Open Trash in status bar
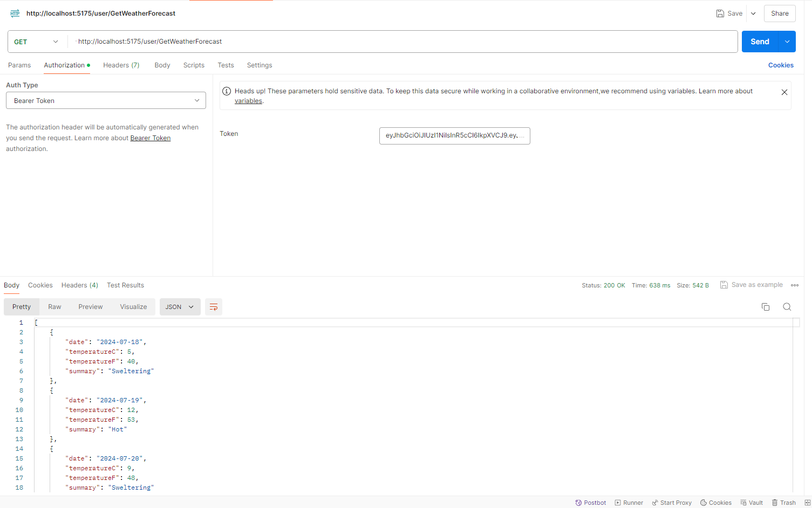Image resolution: width=812 pixels, height=508 pixels. click(784, 503)
